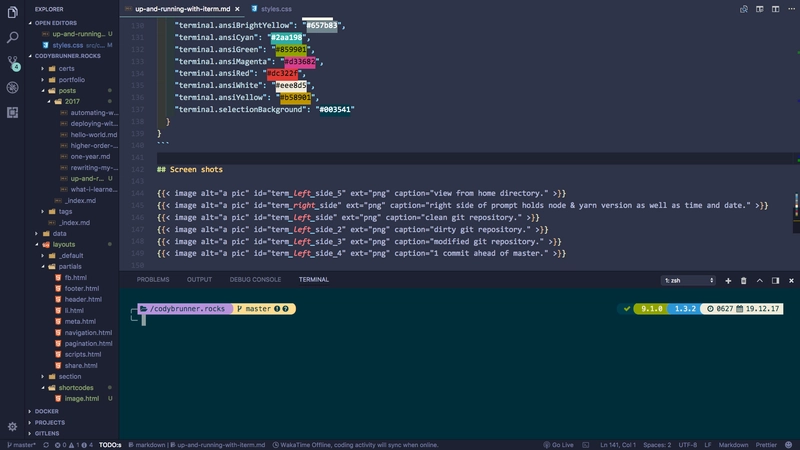Viewport: 800px width, 450px height.
Task: Click the LF end-of-line status item
Action: tap(708, 445)
